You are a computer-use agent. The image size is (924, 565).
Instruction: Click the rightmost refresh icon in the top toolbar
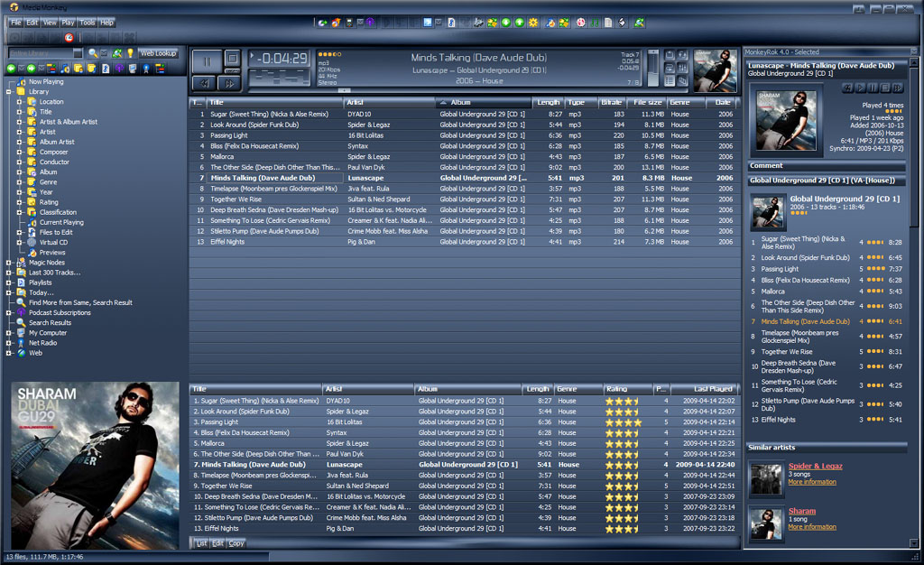coord(640,23)
